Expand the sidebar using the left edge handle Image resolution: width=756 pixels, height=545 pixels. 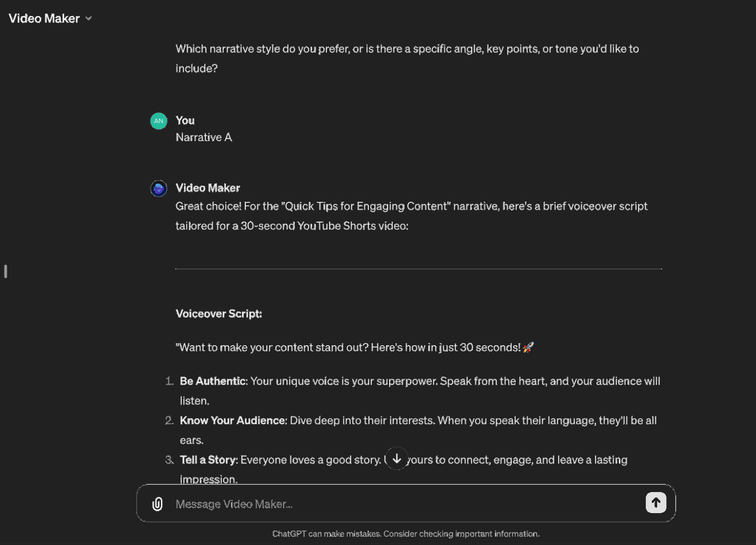coord(5,271)
